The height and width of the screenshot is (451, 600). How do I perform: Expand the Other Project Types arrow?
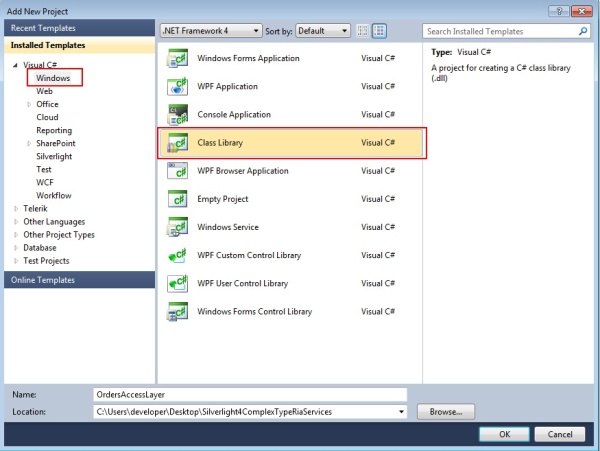16,235
